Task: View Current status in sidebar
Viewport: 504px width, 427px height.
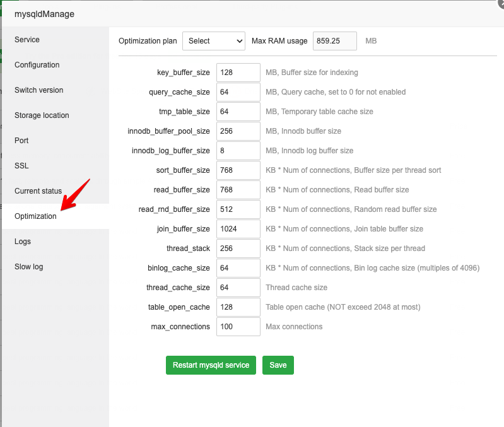Action: [38, 191]
